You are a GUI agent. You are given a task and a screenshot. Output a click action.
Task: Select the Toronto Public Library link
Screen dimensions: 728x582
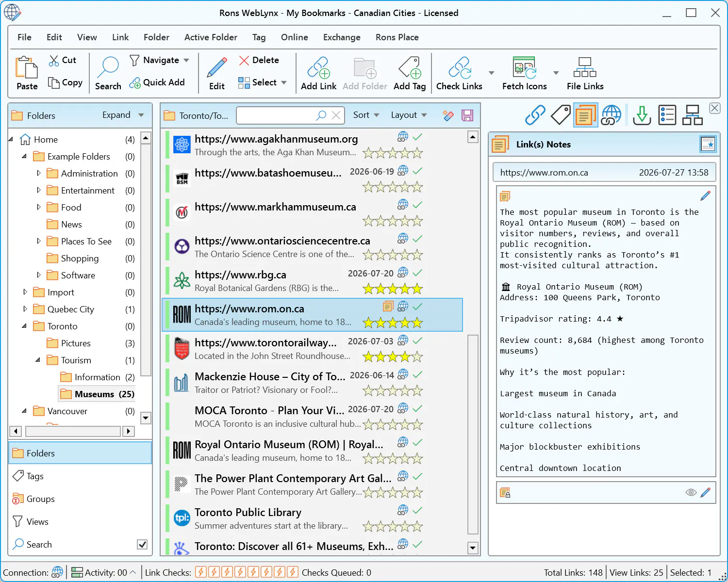point(313,518)
